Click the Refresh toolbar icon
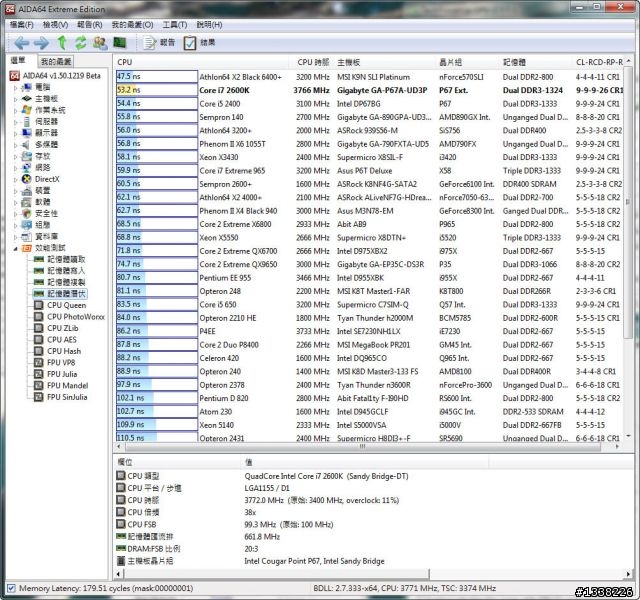 point(81,42)
